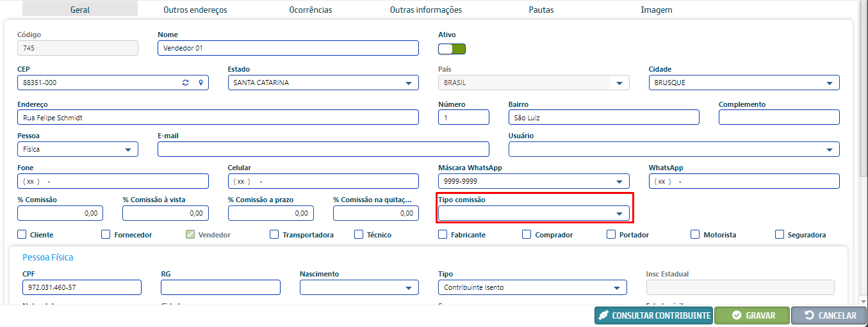Enable the Transportadora checkbox

tap(274, 235)
